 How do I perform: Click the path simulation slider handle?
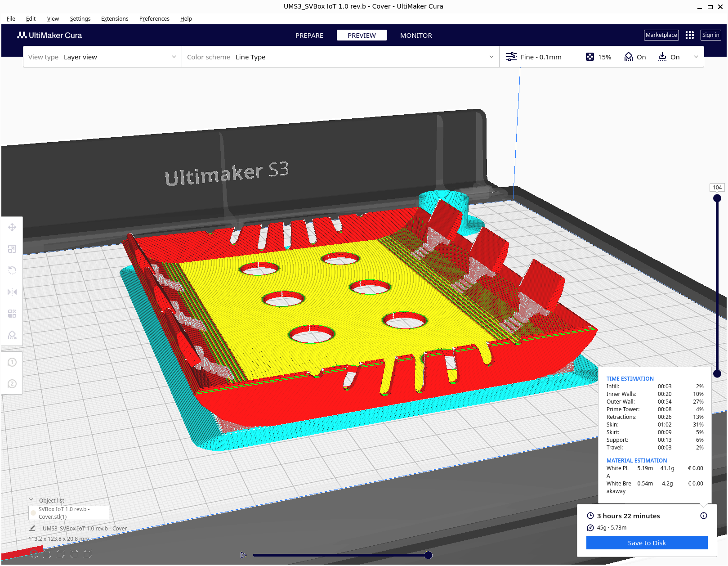[429, 555]
